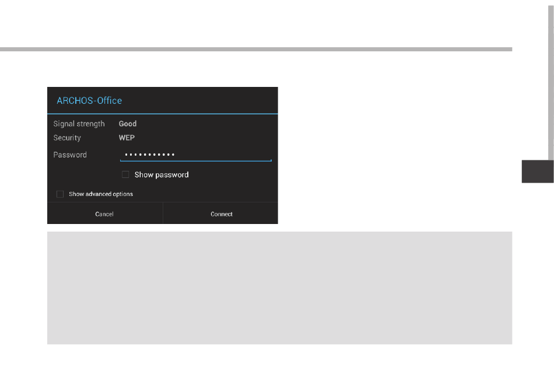Select the WEP security value
Screen dimensions: 554x392
coord(127,138)
